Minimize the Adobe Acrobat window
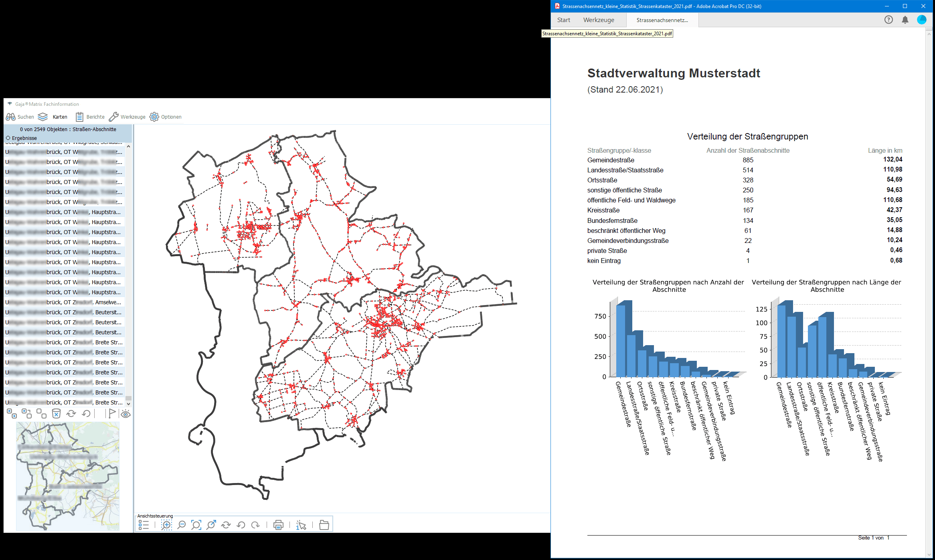This screenshot has height=560, width=935. coord(887,6)
